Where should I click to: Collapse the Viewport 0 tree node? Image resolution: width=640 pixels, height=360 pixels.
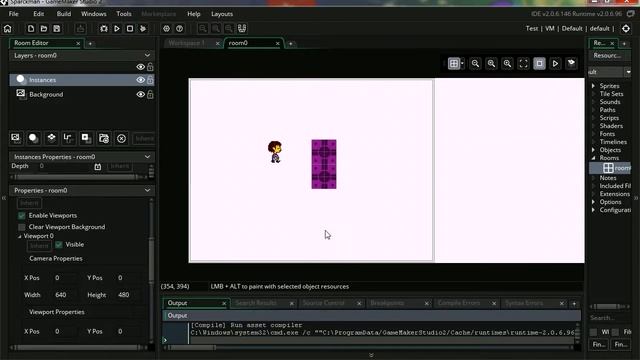20,236
